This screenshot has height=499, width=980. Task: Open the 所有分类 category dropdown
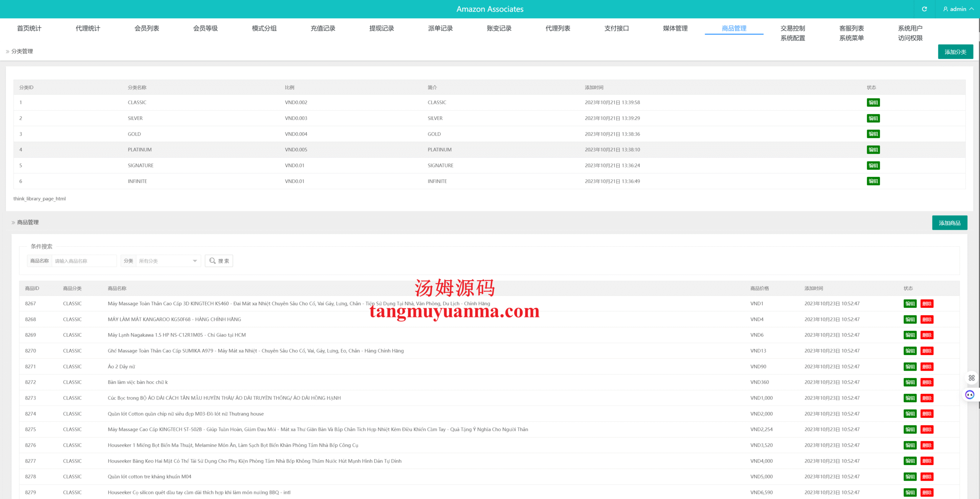[x=168, y=261]
